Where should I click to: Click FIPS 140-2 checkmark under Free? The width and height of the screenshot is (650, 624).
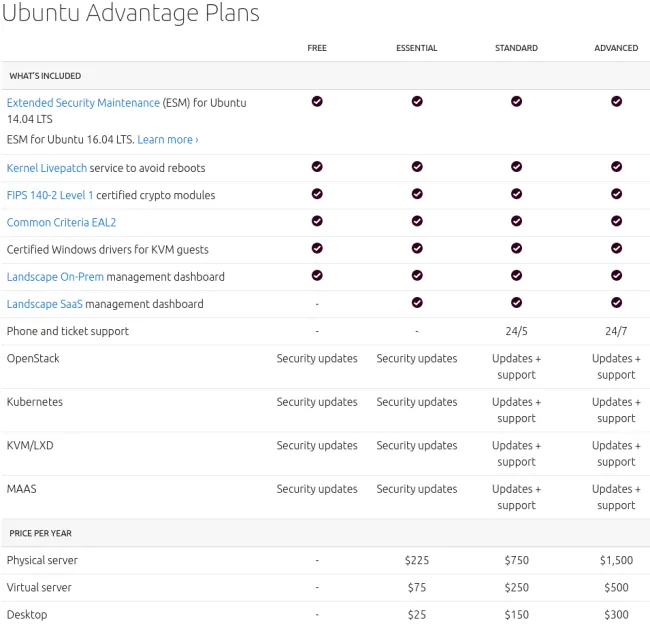coord(317,194)
